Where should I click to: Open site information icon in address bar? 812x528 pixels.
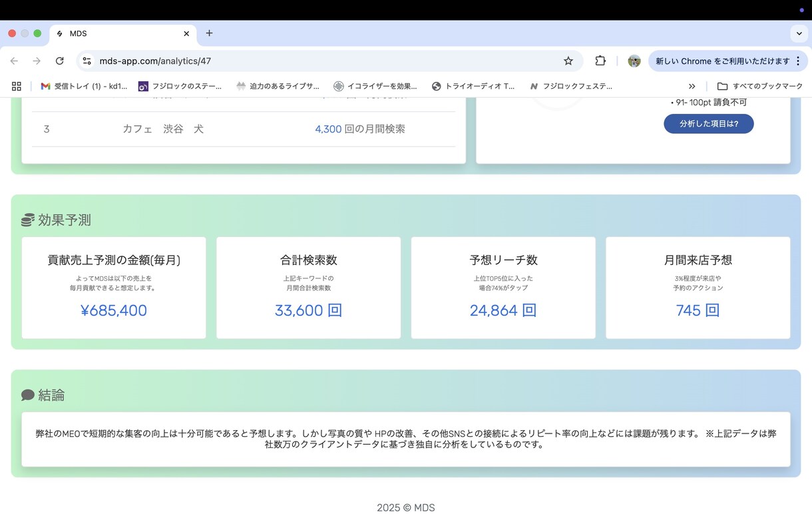87,61
